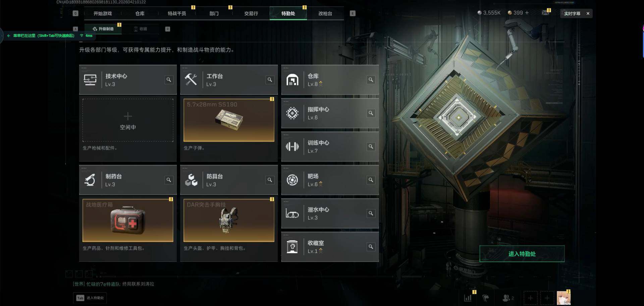
Task: Open the DAR突击手胸挂 production card
Action: [229, 220]
